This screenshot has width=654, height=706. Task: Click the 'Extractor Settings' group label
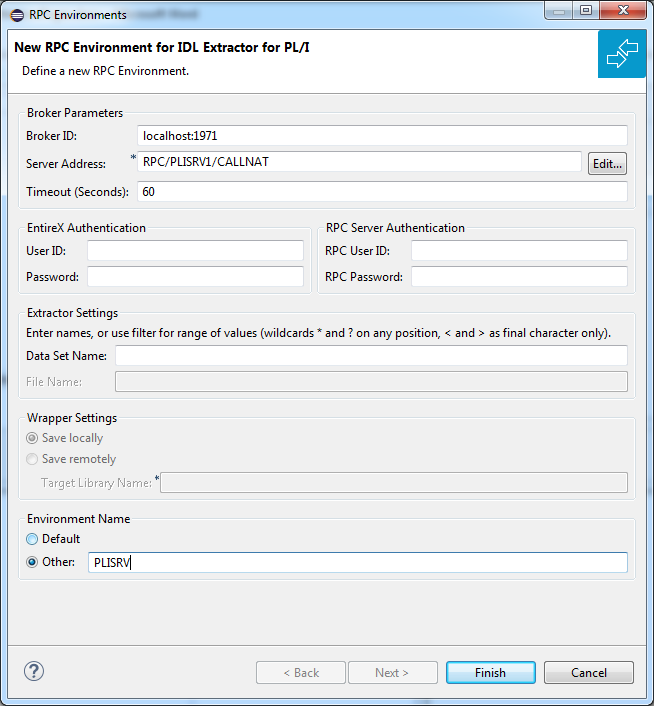pyautogui.click(x=72, y=313)
